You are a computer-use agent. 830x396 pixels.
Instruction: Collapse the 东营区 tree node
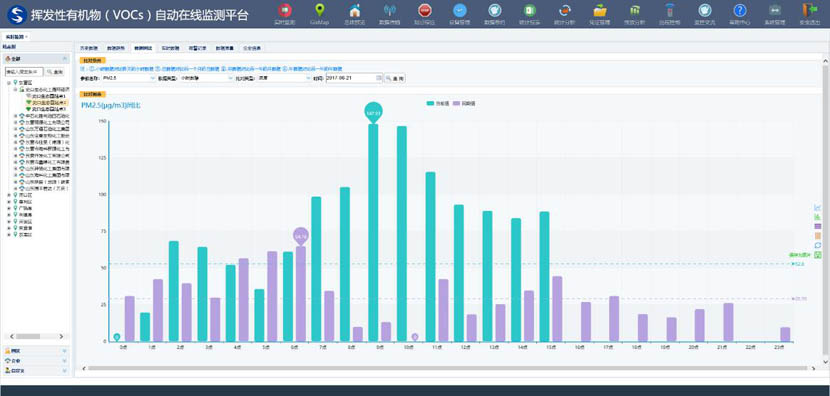point(8,83)
